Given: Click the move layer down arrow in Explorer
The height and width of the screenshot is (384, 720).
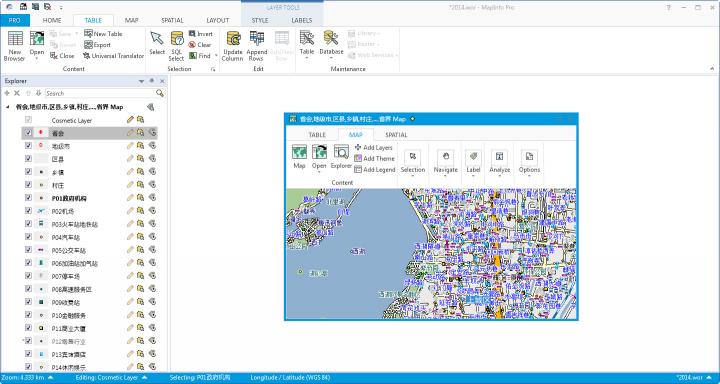Looking at the screenshot, I should [x=38, y=93].
